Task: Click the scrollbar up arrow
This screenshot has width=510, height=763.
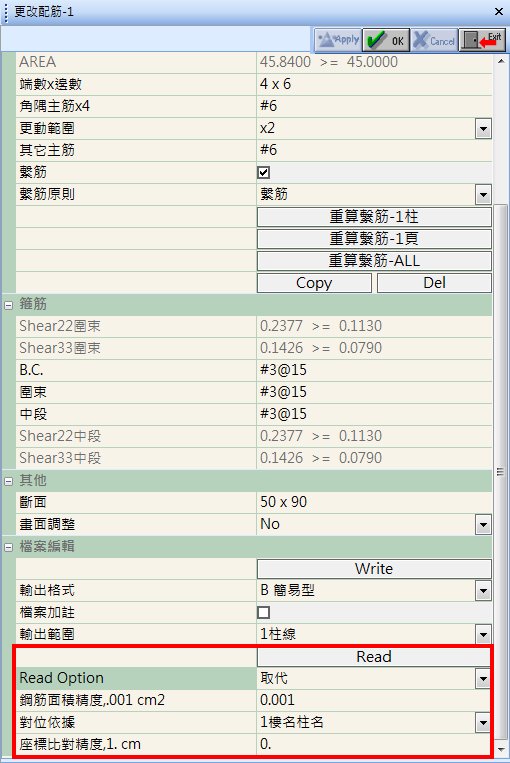Action: point(501,61)
